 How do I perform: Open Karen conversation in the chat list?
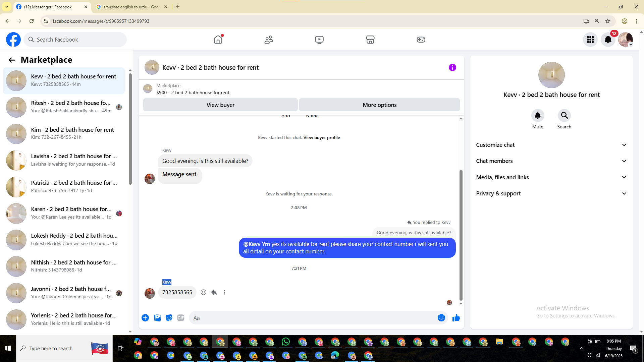click(64, 213)
